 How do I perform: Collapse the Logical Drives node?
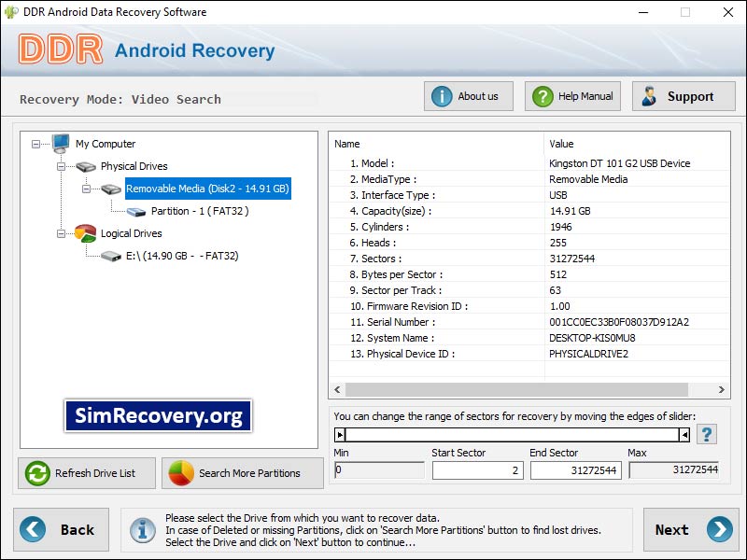61,233
